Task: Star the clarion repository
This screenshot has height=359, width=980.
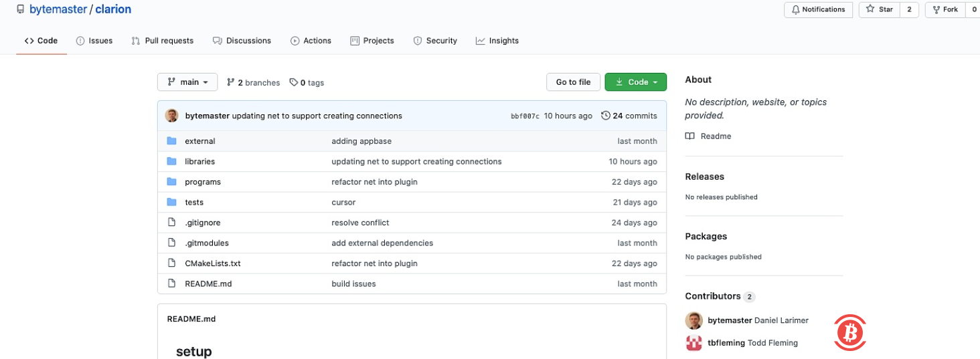Action: (x=880, y=9)
